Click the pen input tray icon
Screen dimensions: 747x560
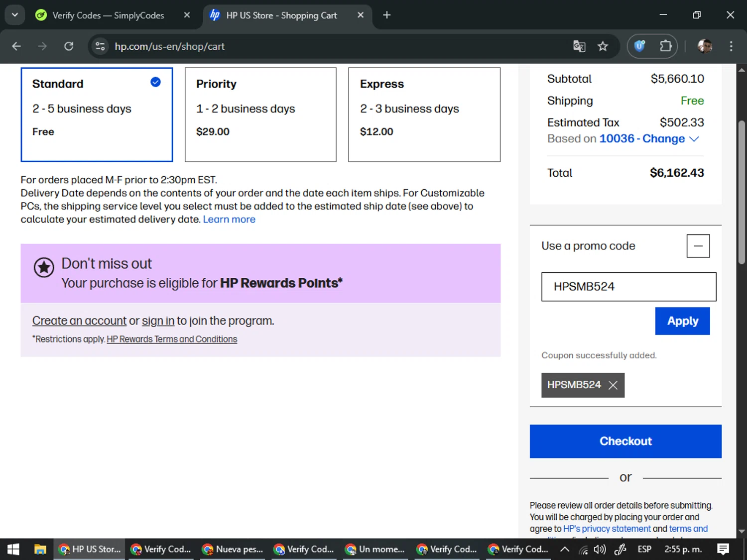coord(621,550)
